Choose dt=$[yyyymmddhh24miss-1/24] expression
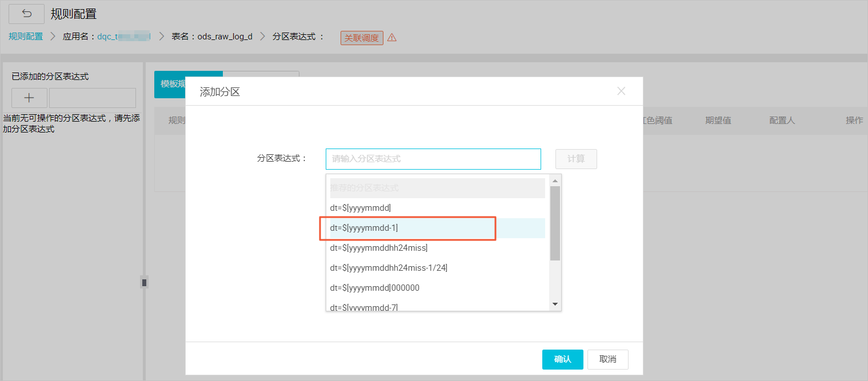Viewport: 868px width, 381px height. 437,268
